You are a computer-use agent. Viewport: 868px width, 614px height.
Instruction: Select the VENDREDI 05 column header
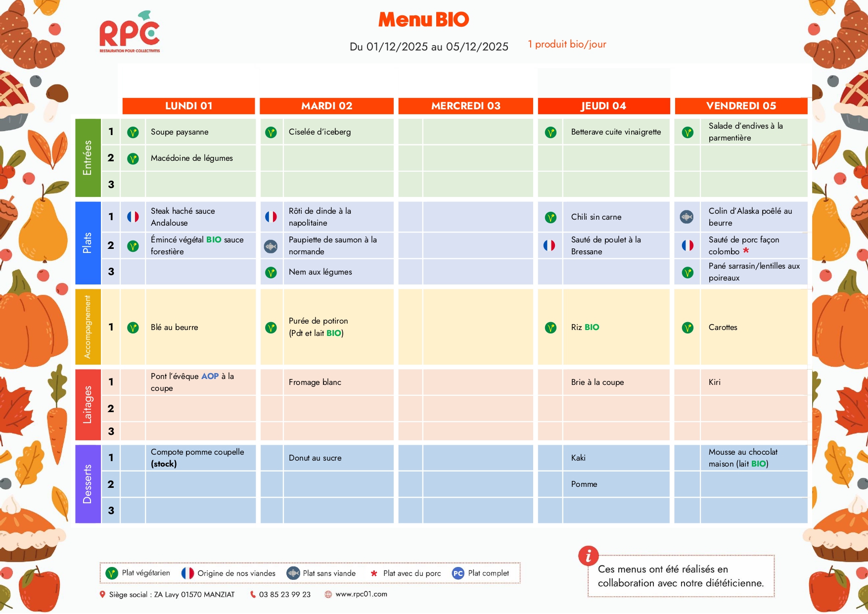(741, 106)
